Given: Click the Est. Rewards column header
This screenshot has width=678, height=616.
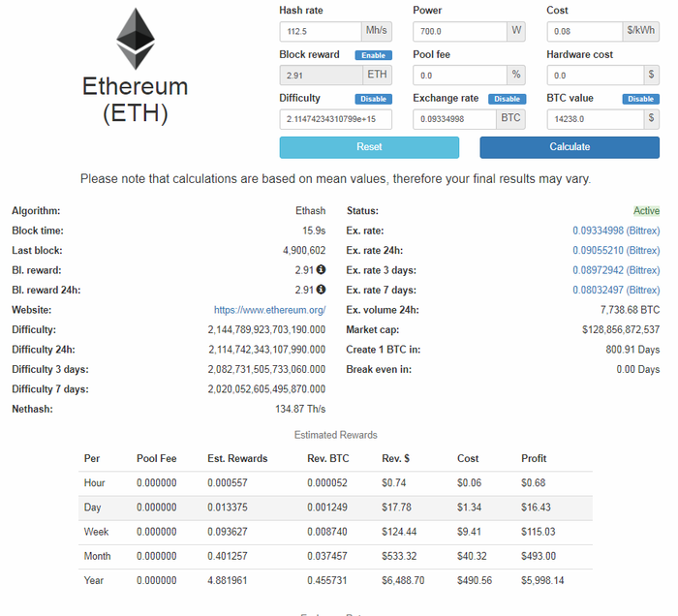Looking at the screenshot, I should coord(237,459).
